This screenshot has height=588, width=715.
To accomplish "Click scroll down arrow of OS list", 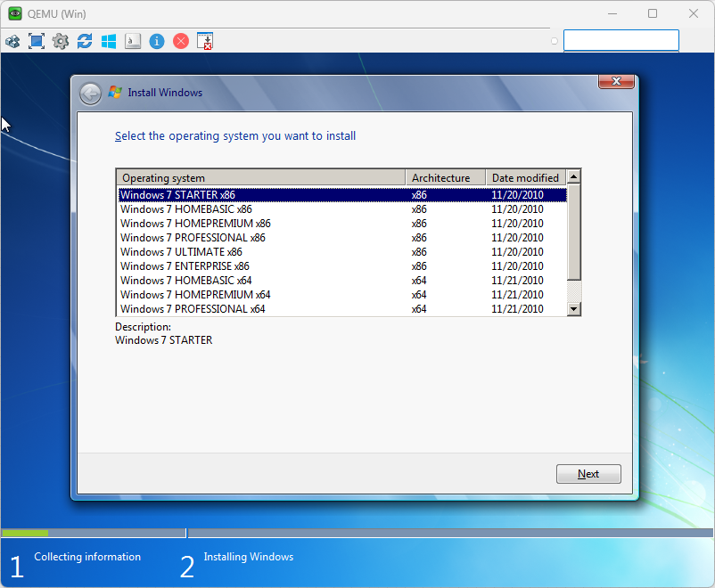I will (573, 308).
